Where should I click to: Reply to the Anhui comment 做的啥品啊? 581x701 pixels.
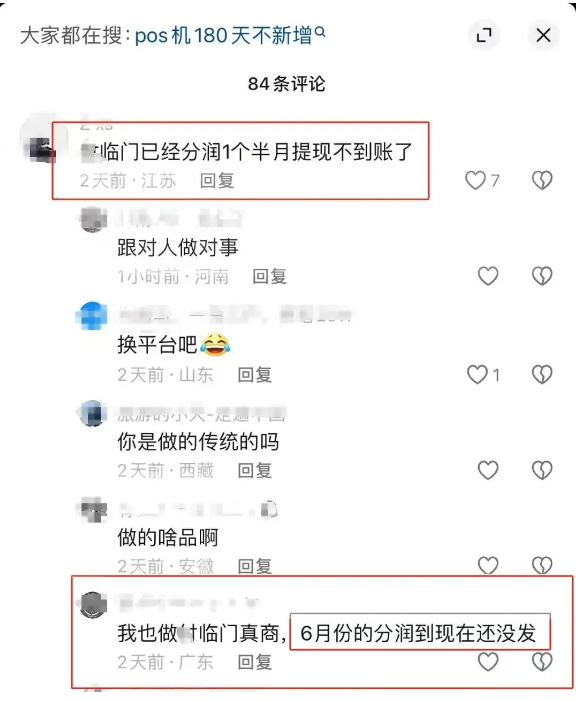(255, 566)
